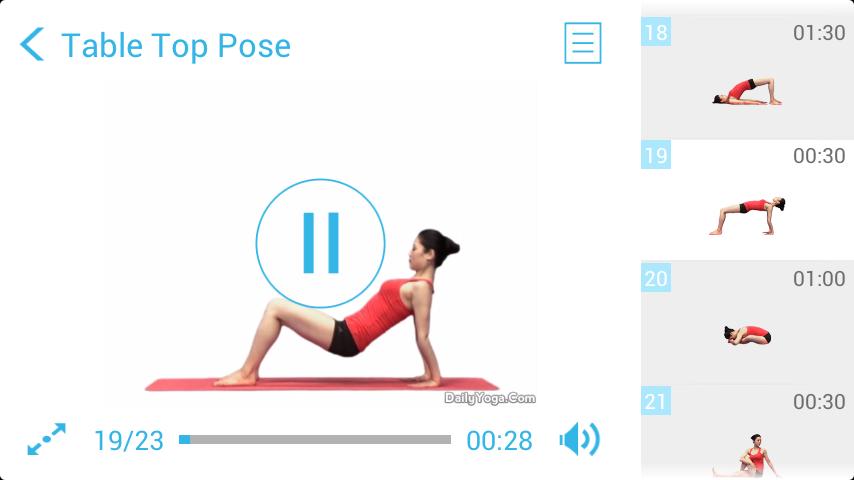Image resolution: width=854 pixels, height=480 pixels.
Task: Mute the sound with the speaker icon
Action: 580,439
